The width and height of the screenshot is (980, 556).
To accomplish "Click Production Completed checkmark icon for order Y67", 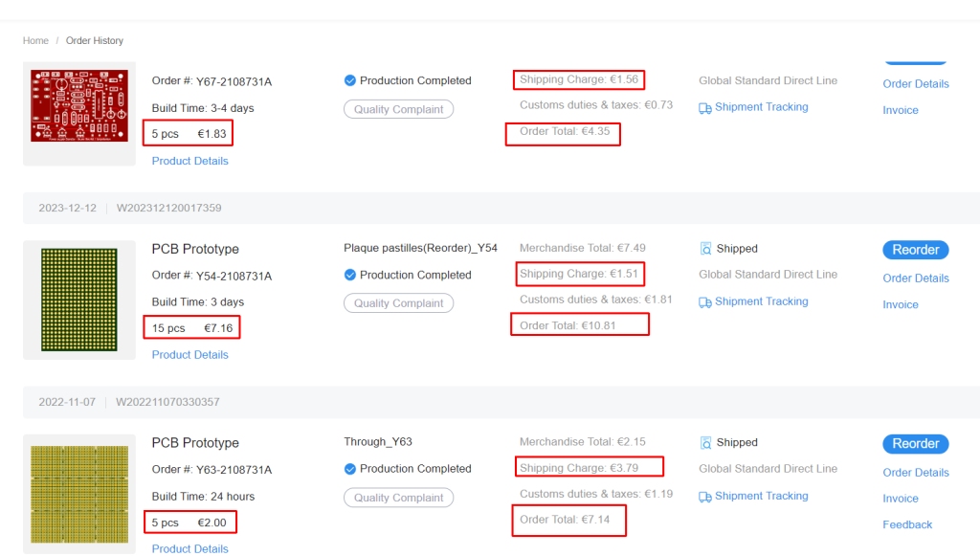I will coord(350,81).
